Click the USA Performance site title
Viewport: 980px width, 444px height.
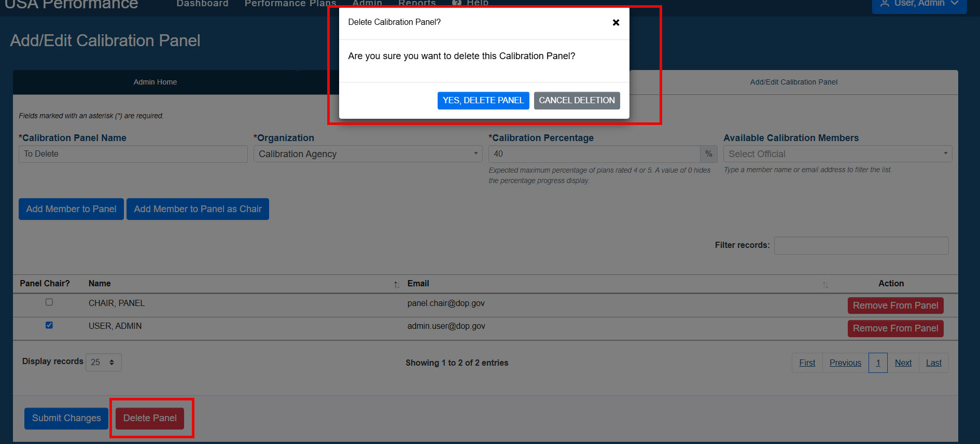(72, 4)
